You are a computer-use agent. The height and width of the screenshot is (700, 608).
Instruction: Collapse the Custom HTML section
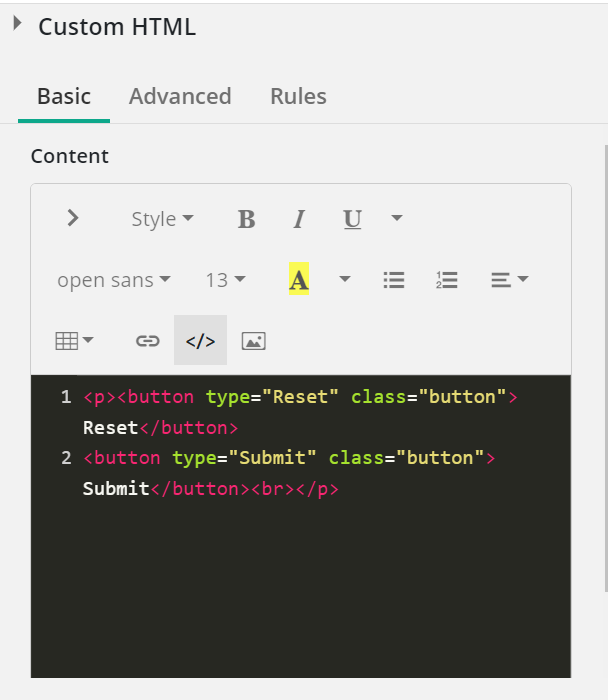click(x=17, y=24)
